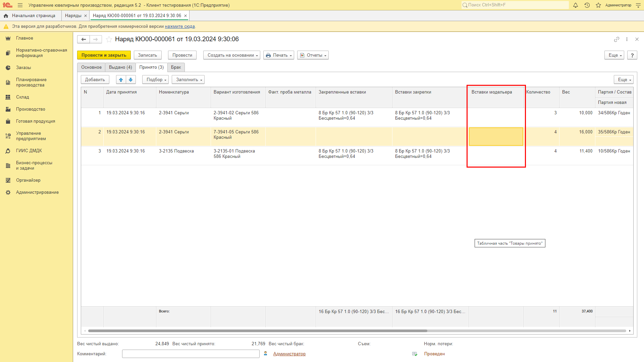
Task: Click the notifications bell icon
Action: point(576,5)
